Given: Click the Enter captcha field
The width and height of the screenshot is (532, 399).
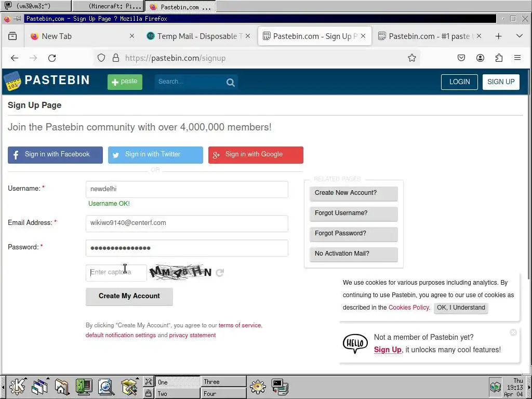Looking at the screenshot, I should coord(116,272).
